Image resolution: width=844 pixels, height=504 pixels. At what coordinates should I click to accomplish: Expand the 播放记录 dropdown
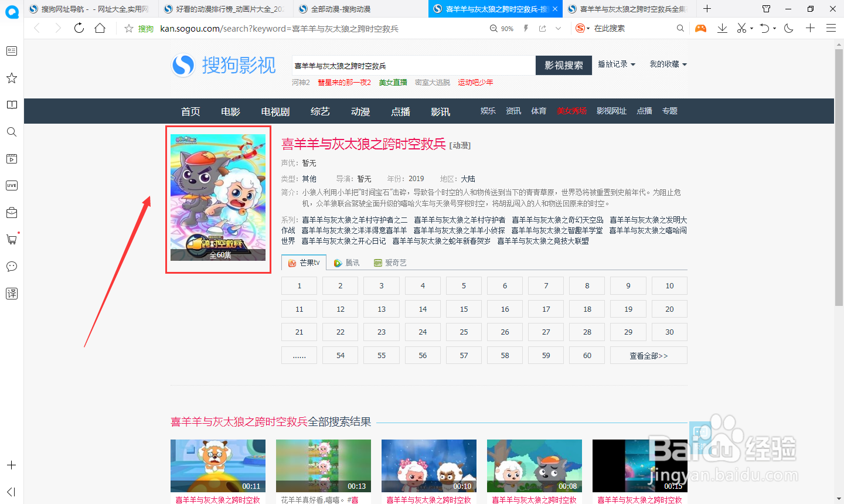click(617, 64)
